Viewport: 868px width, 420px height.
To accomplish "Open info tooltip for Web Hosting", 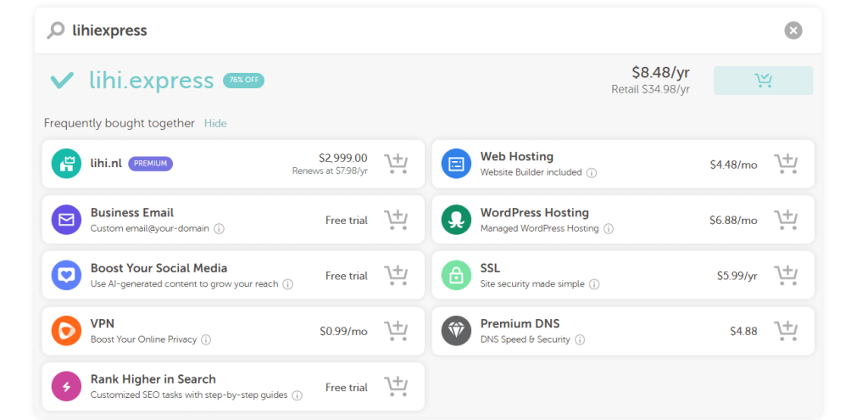I will pos(592,173).
